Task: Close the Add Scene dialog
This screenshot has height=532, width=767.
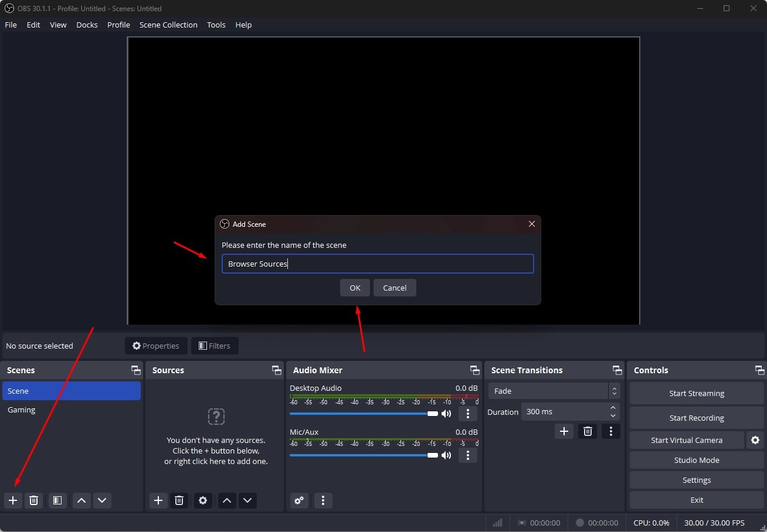Action: 532,224
